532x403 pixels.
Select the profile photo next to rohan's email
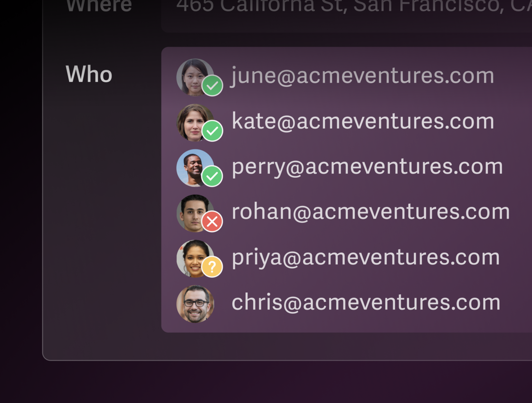pos(191,212)
